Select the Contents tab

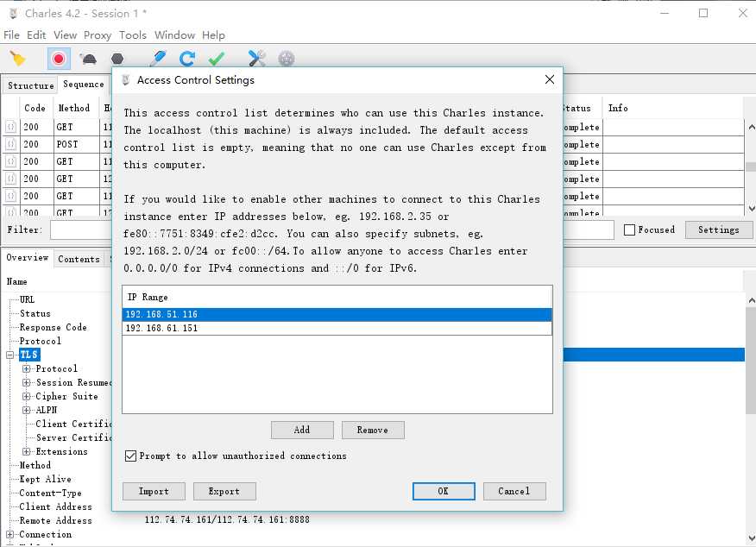point(79,259)
